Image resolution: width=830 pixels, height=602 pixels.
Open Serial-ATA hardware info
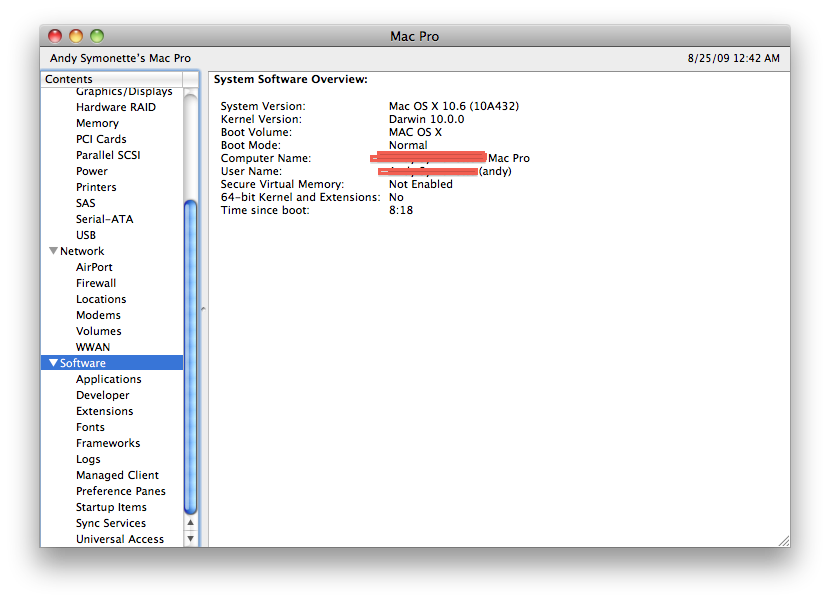point(104,219)
